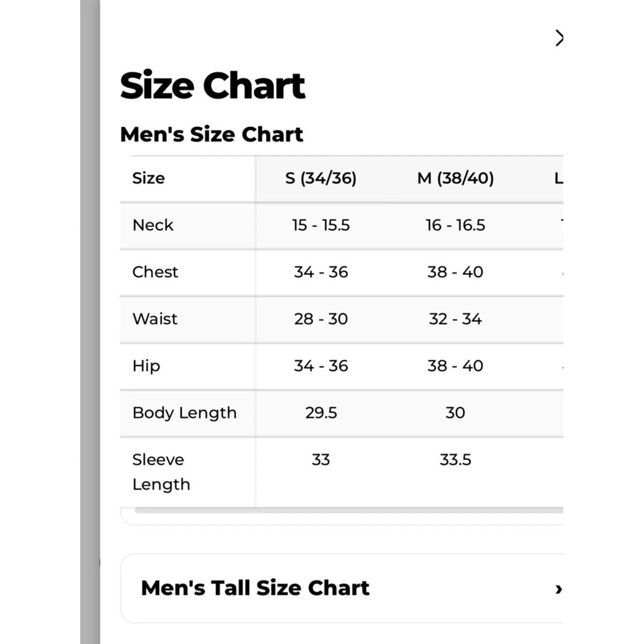
Task: Click the dimmed gray overlay strip beside the panel
Action: 90,322
